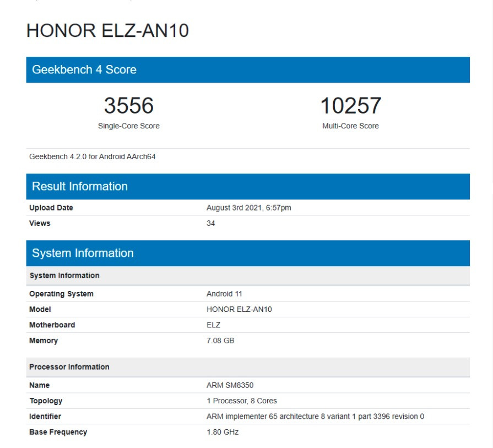Click the Base Frequency value 1.80 GHz

[223, 432]
